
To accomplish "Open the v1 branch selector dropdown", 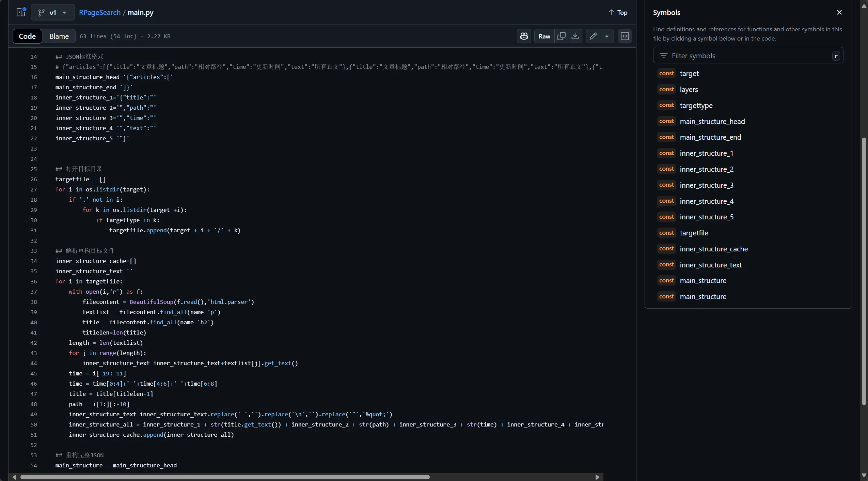I will [x=53, y=13].
